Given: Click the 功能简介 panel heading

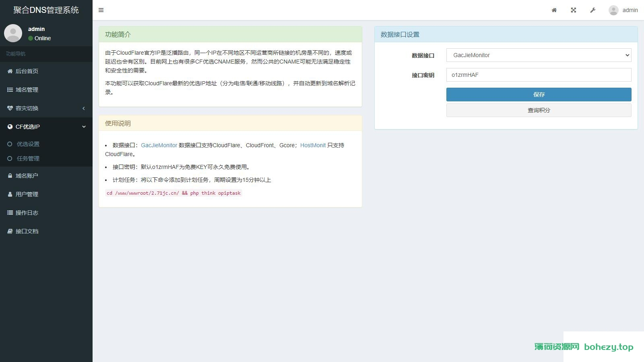Looking at the screenshot, I should (230, 35).
